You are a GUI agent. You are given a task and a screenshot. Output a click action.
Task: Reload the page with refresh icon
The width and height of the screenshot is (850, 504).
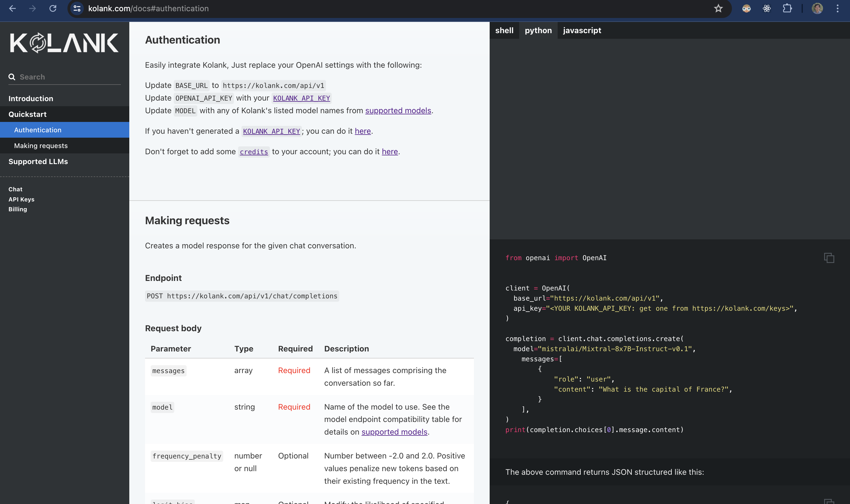point(53,8)
